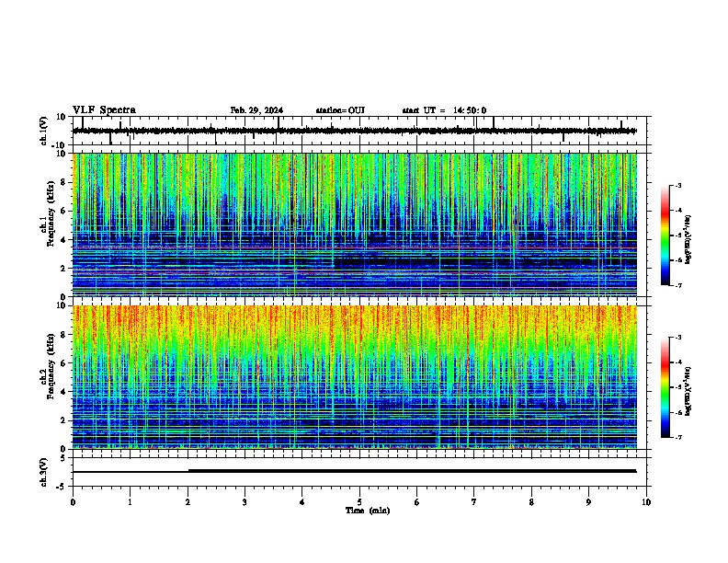
Task: Click the "8" tick on ch.2 frequency axis
Action: point(64,335)
